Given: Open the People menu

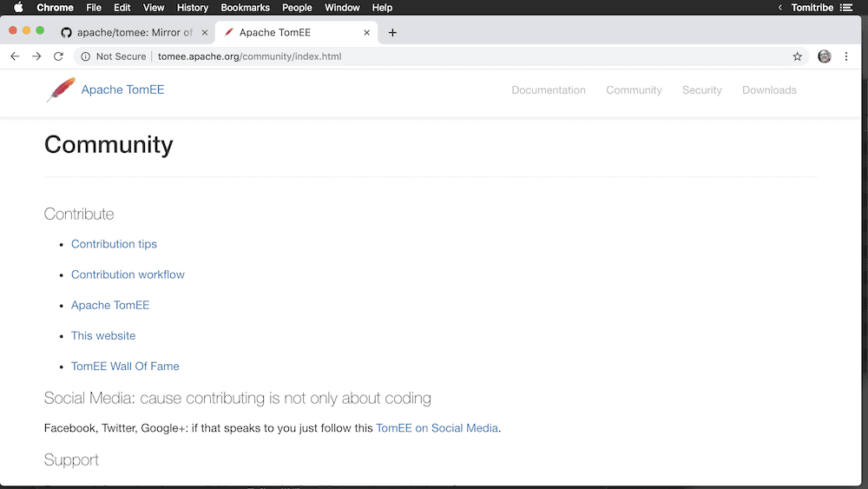Looking at the screenshot, I should [x=297, y=7].
